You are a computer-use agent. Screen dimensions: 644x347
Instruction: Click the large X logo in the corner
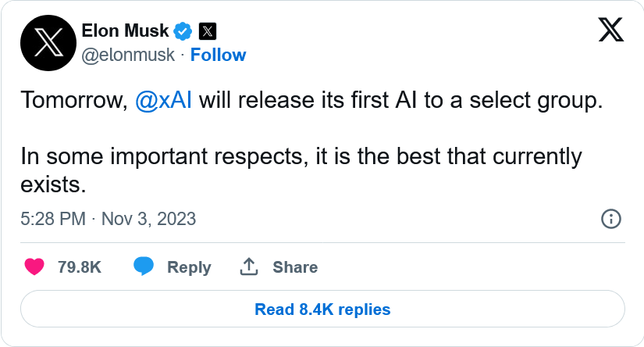tap(610, 30)
